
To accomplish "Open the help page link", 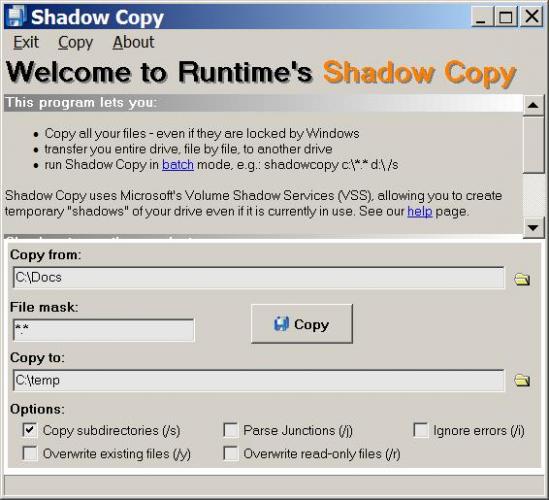I will pyautogui.click(x=419, y=211).
